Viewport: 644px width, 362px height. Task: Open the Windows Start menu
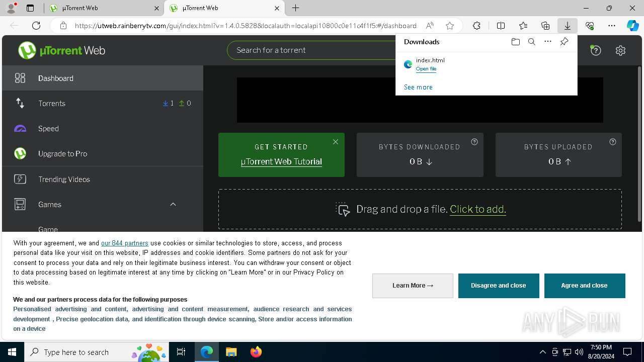12,352
